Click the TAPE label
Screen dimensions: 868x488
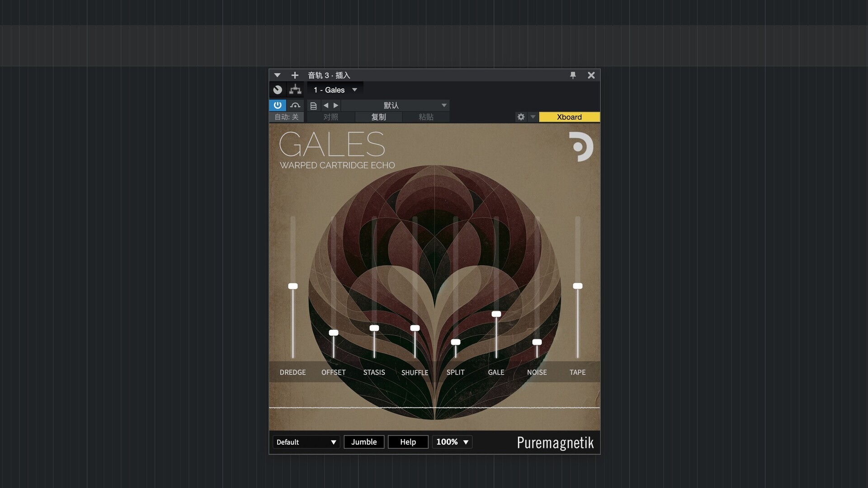point(577,372)
